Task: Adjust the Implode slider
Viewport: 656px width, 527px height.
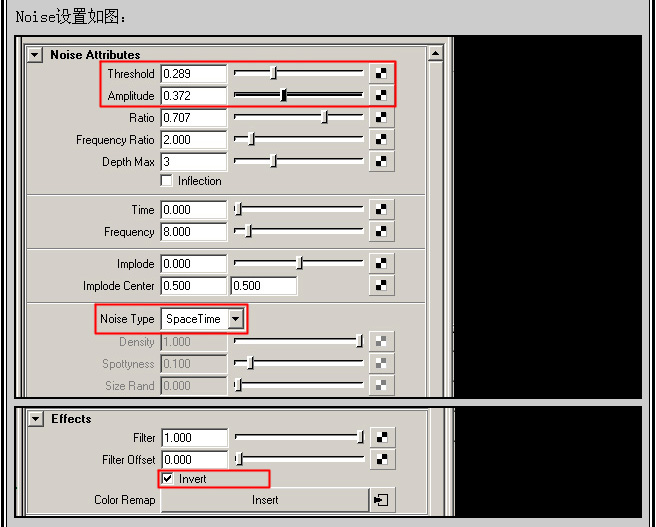Action: pyautogui.click(x=299, y=263)
